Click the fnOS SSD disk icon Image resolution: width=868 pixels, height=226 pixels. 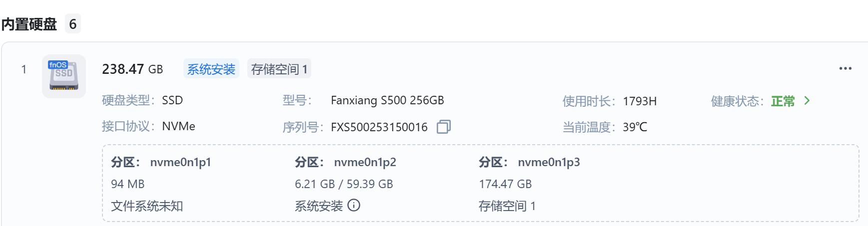(63, 76)
